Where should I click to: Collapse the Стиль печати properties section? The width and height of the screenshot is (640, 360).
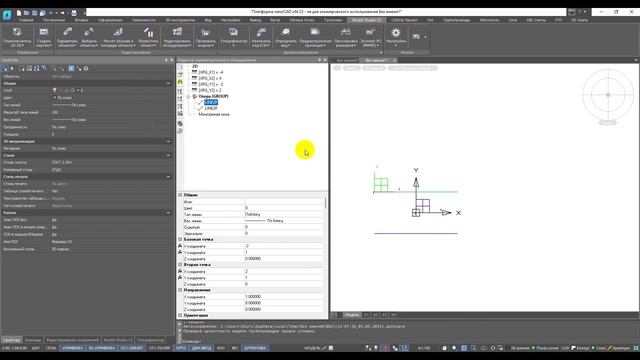[168, 177]
